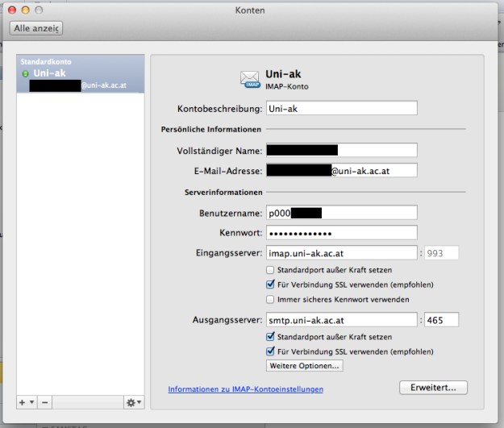Enable incoming Standardport außer Kraft setzen
This screenshot has width=504, height=428.
(270, 269)
